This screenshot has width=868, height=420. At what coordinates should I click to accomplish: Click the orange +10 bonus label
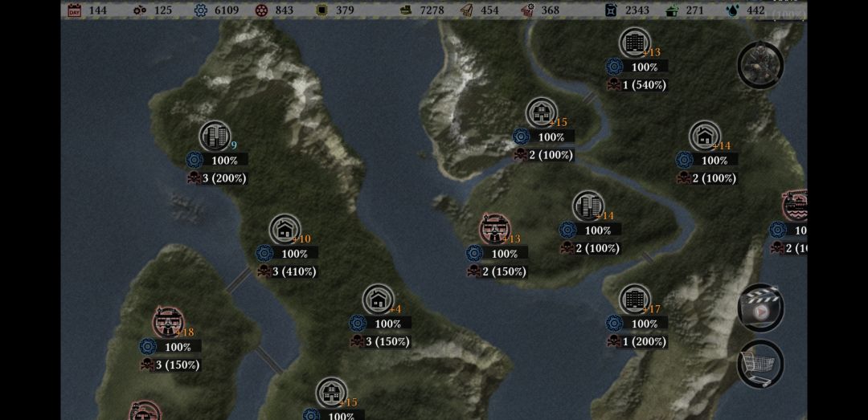pyautogui.click(x=301, y=239)
